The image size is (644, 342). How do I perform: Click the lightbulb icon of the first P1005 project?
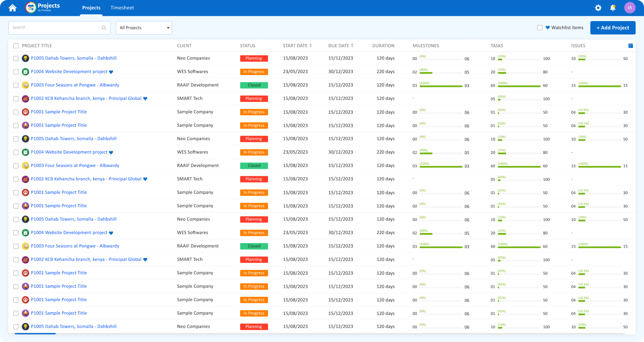(x=25, y=58)
